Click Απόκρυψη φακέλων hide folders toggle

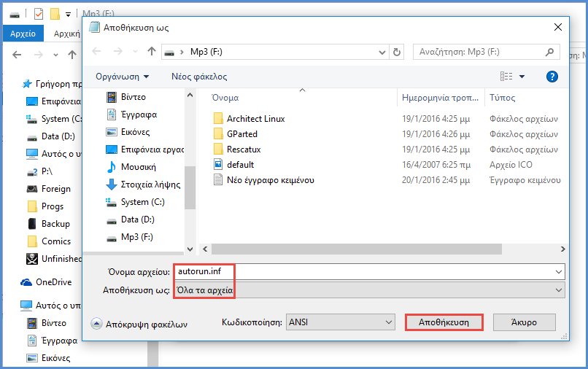[x=139, y=324]
